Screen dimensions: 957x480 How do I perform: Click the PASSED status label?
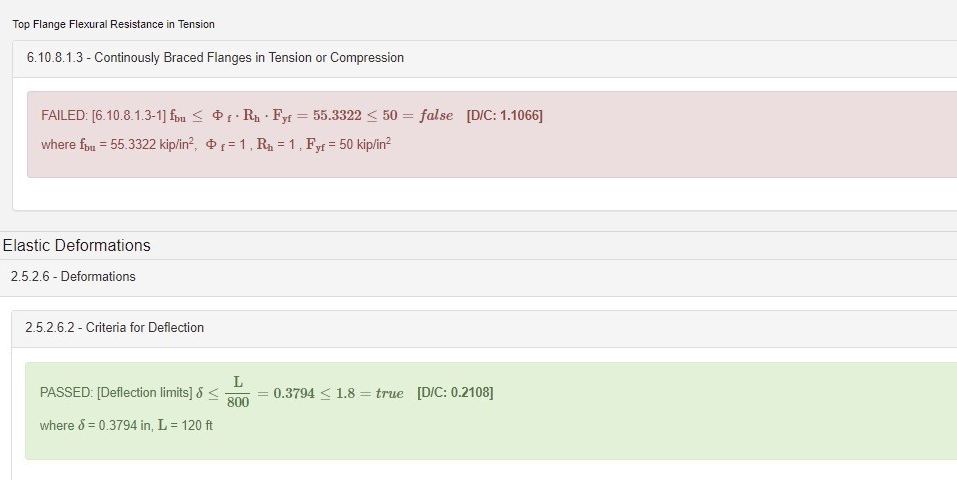tap(66, 393)
